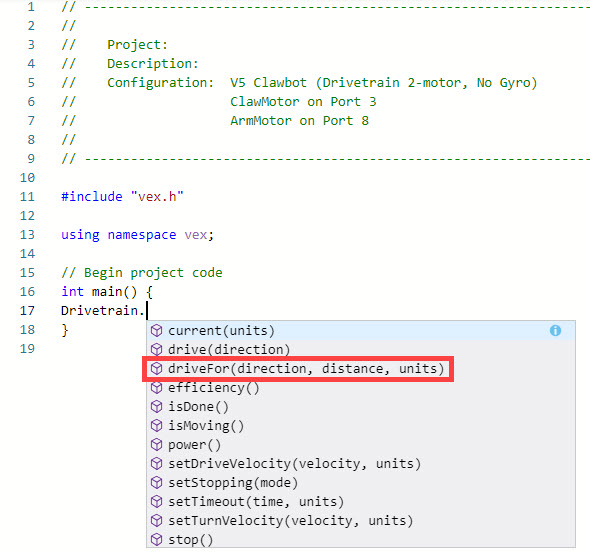Place cursor after Drivetrain. on line 17
This screenshot has height=553, width=590.
pos(146,311)
